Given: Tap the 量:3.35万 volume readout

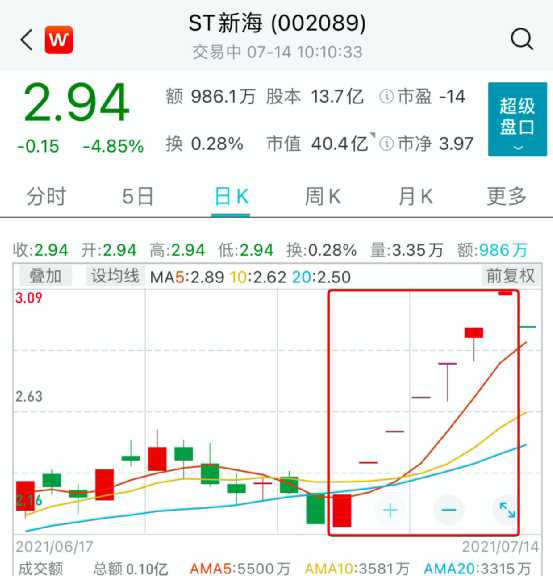Looking at the screenshot, I should click(x=407, y=251).
